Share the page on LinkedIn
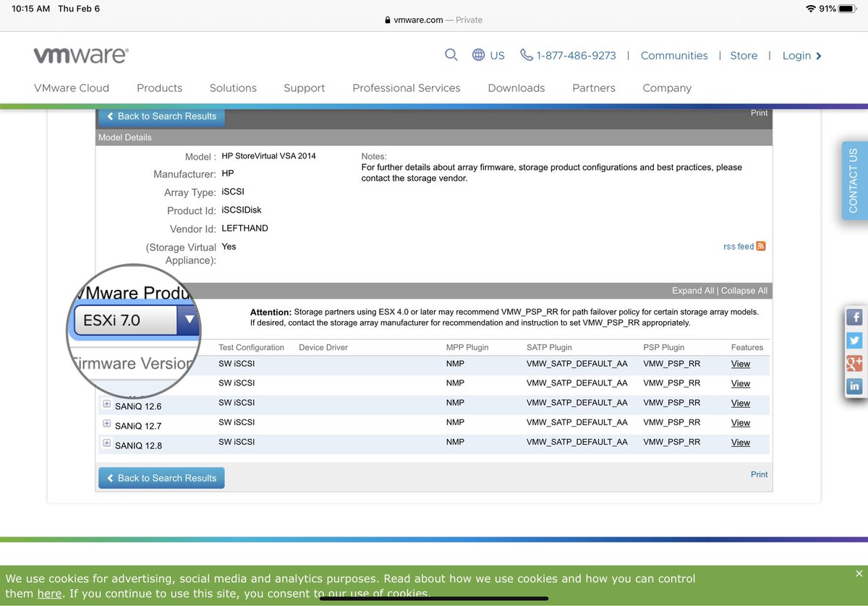The height and width of the screenshot is (606, 868). pyautogui.click(x=854, y=386)
